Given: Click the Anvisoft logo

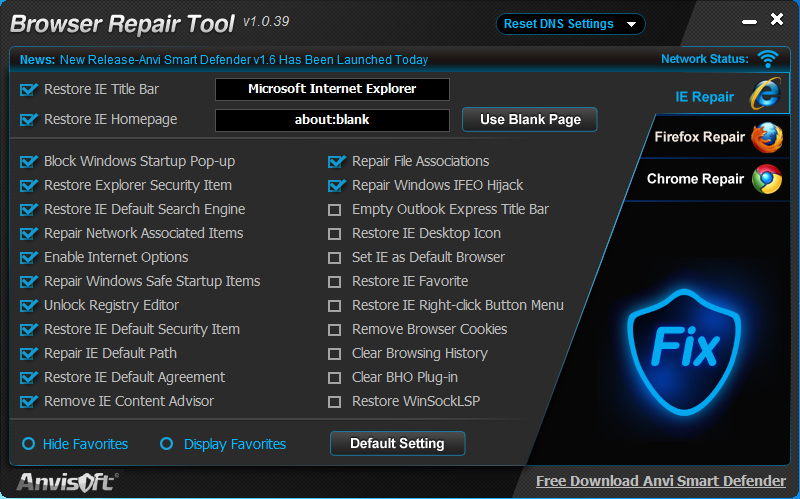Looking at the screenshot, I should [67, 482].
